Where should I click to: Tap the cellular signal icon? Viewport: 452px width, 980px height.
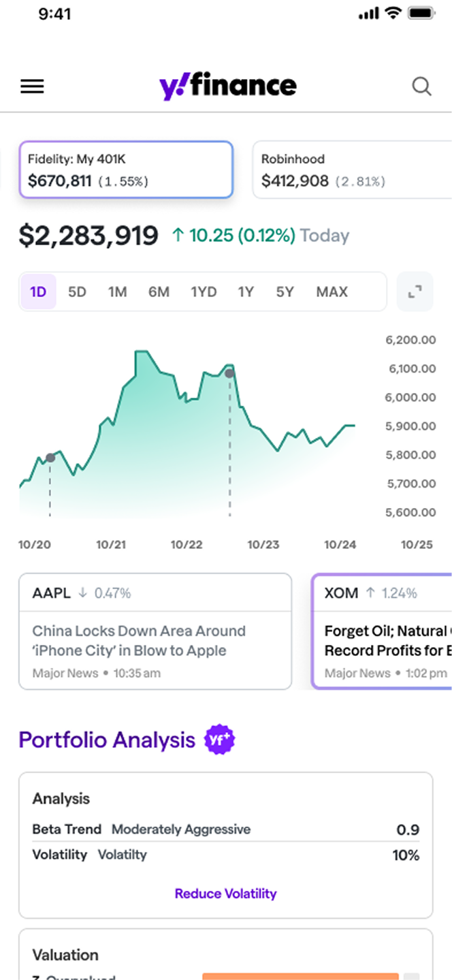point(368,14)
